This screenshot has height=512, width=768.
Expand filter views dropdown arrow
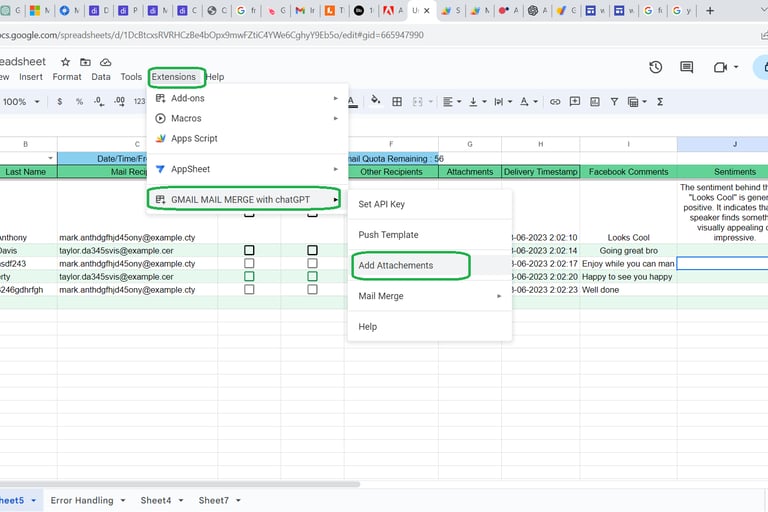(x=645, y=102)
